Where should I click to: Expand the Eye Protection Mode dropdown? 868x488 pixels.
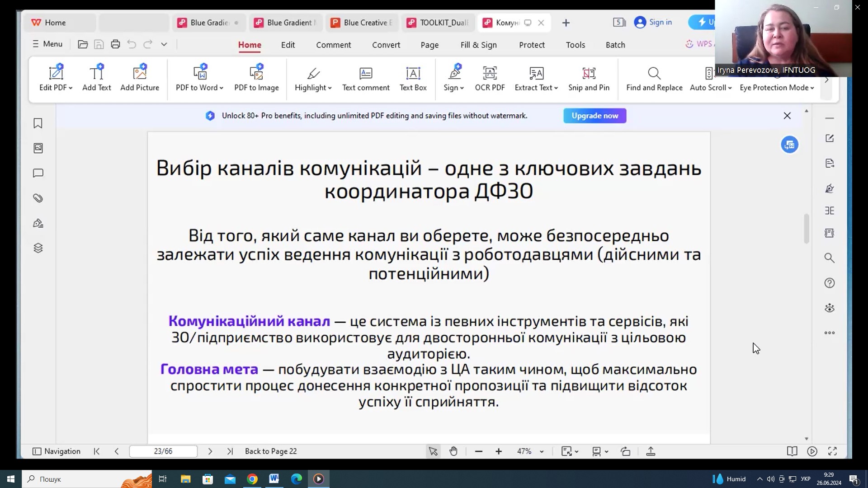812,88
